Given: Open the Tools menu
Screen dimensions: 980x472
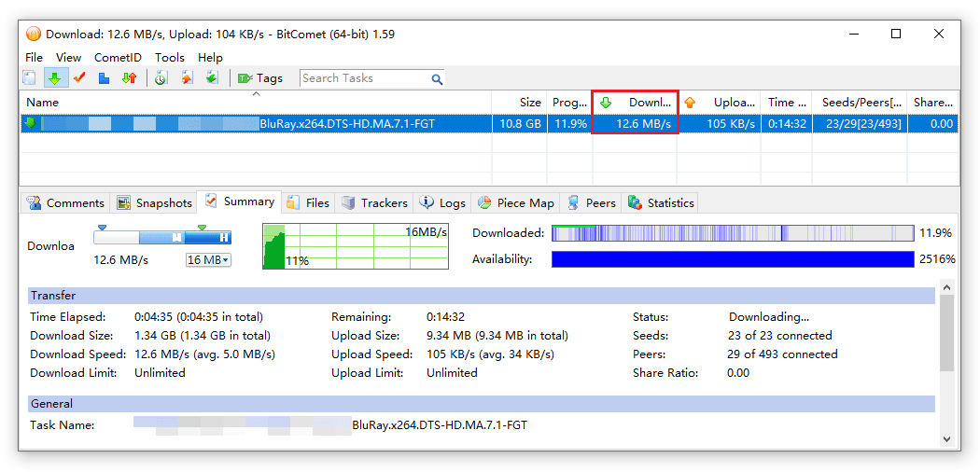Looking at the screenshot, I should [x=169, y=57].
